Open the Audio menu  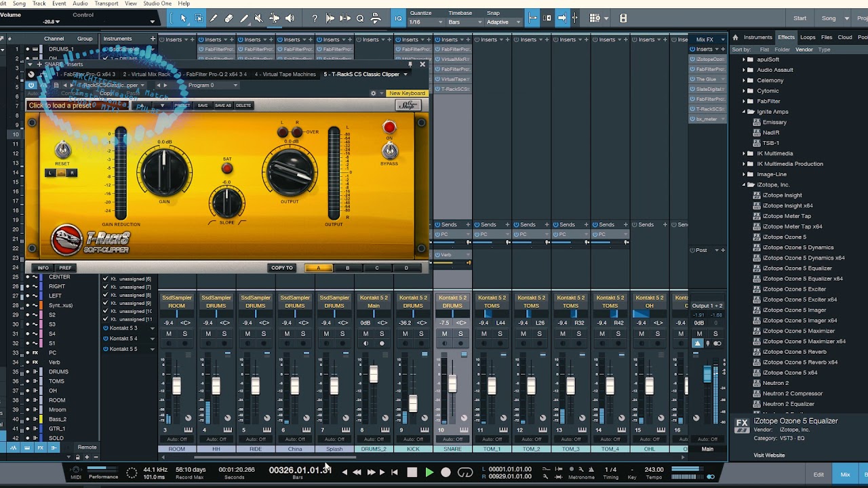point(80,3)
